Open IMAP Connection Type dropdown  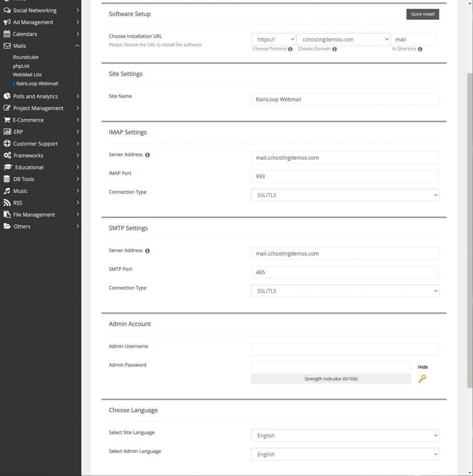click(345, 195)
